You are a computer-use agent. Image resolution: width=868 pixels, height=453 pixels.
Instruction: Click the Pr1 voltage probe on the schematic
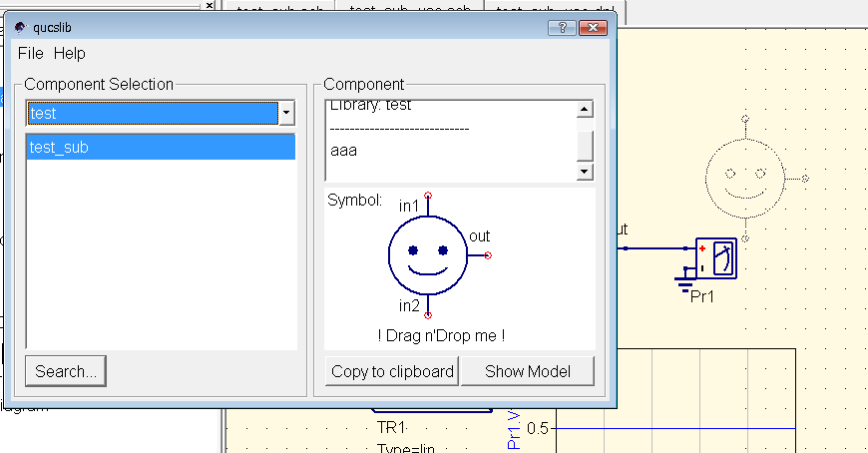click(716, 257)
